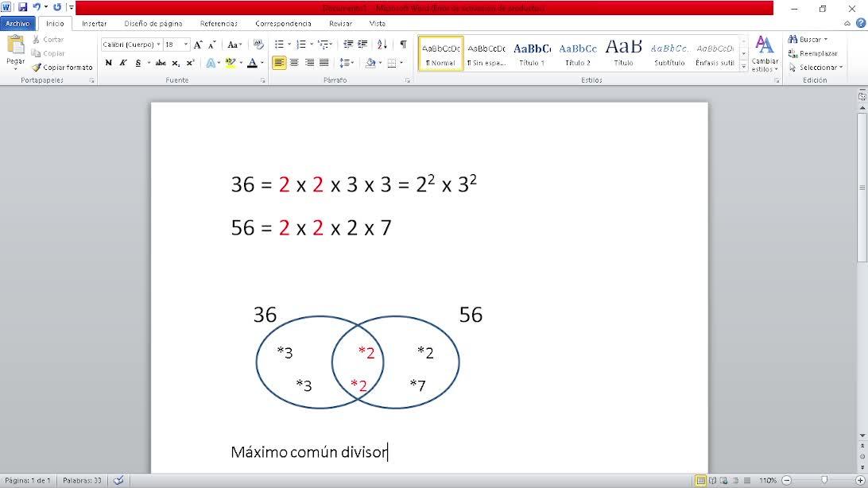Viewport: 868px width, 488px height.
Task: Click the Save icon in quick access toolbar
Action: click(x=23, y=7)
